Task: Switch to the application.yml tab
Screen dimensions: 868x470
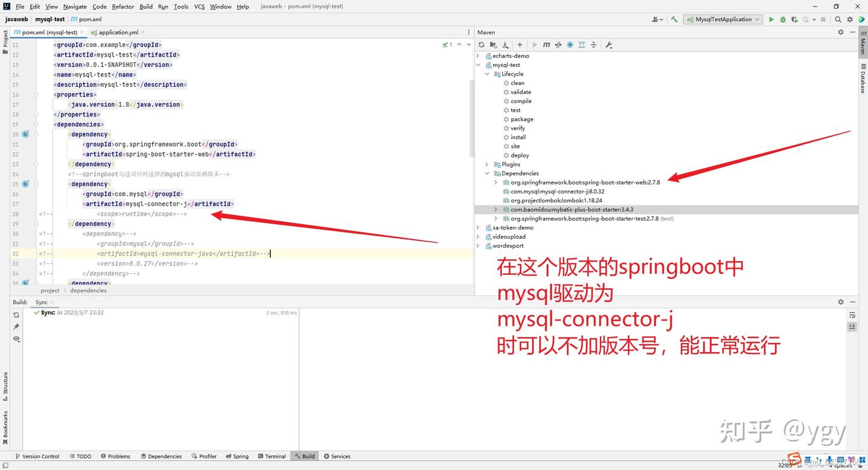Action: (118, 32)
